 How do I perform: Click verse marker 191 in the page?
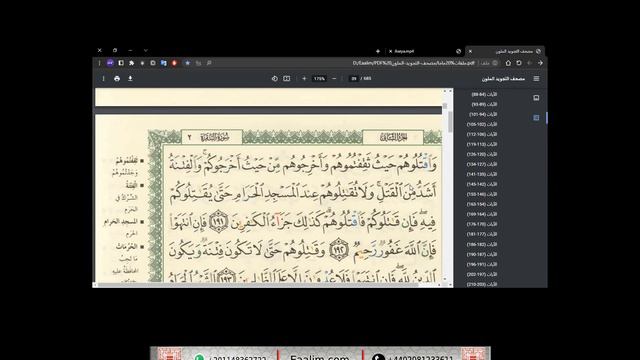pyautogui.click(x=218, y=222)
